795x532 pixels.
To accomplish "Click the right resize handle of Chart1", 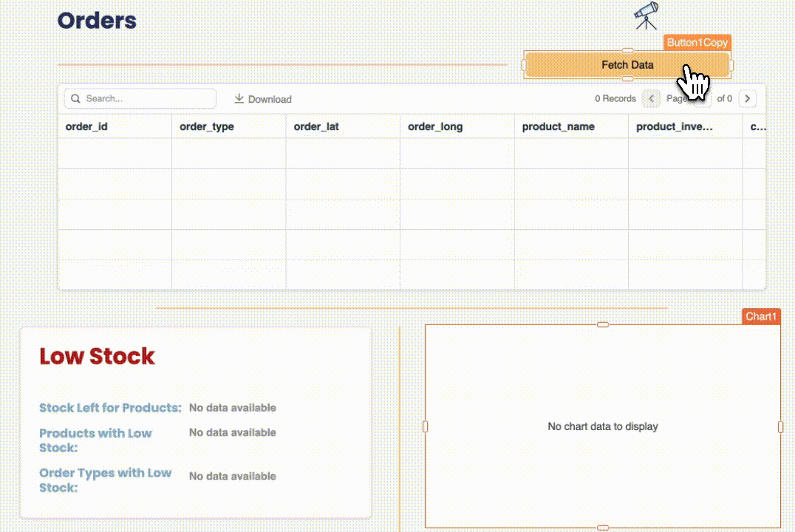I will click(780, 426).
